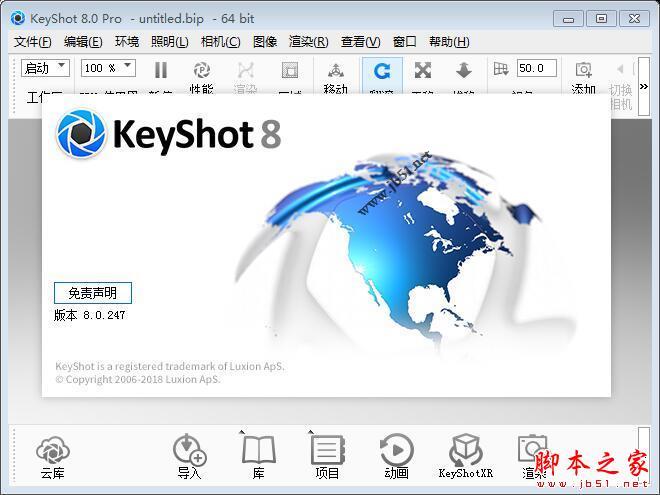The image size is (660, 495).
Task: Open the KeyShotXR wizard
Action: [466, 457]
